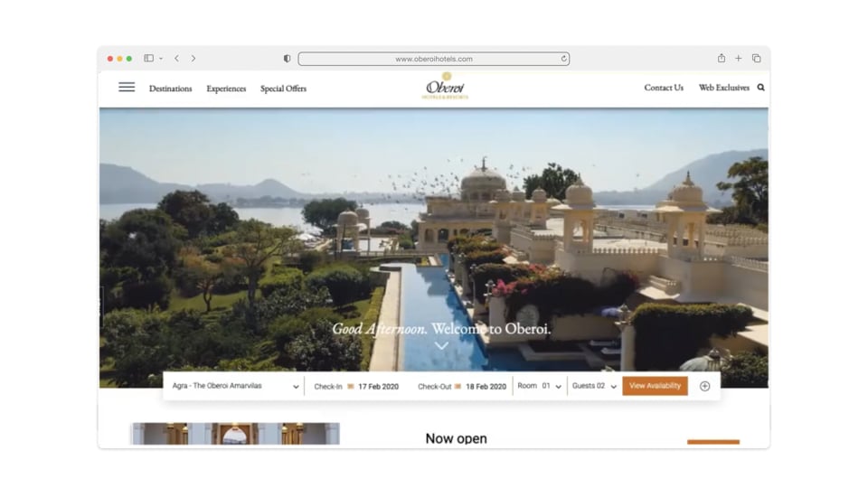Click the privacy shield icon
Image resolution: width=868 pixels, height=488 pixels.
[x=287, y=59]
